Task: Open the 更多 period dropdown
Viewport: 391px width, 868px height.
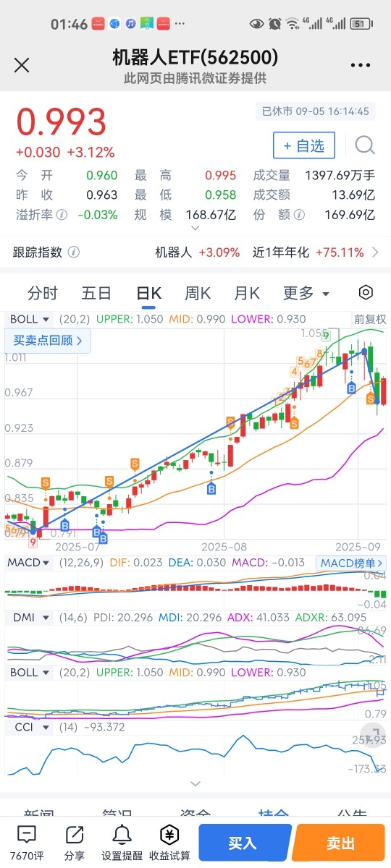Action: 306,293
